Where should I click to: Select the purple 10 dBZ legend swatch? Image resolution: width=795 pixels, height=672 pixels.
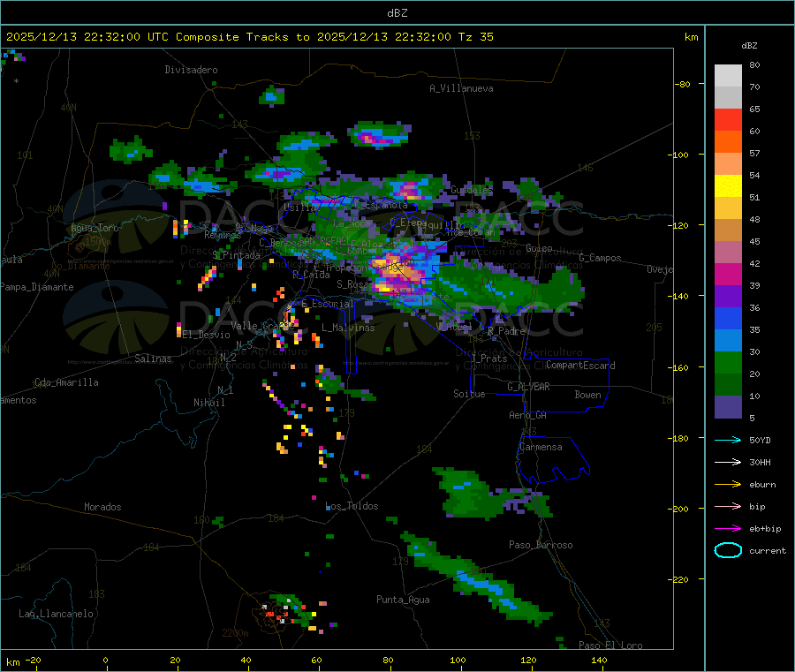click(728, 406)
